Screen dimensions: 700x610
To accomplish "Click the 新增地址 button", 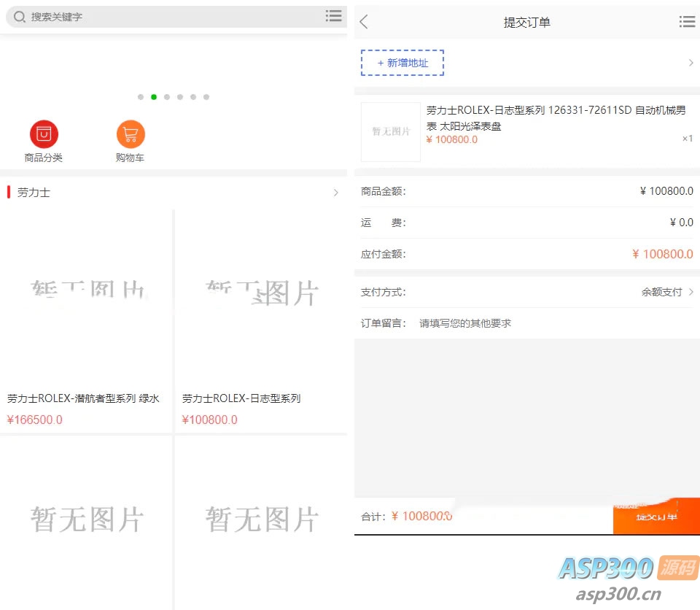I will [402, 63].
